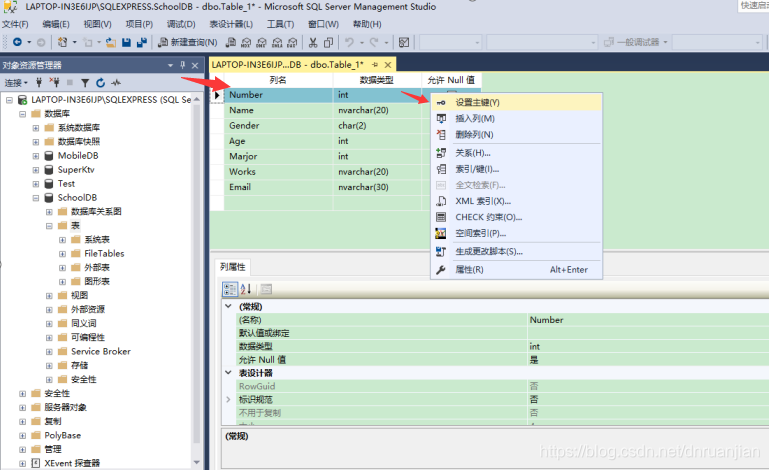Viewport: 769px width, 470px height.
Task: Click the Object Explorer vertical scrollbar
Action: coord(197,281)
